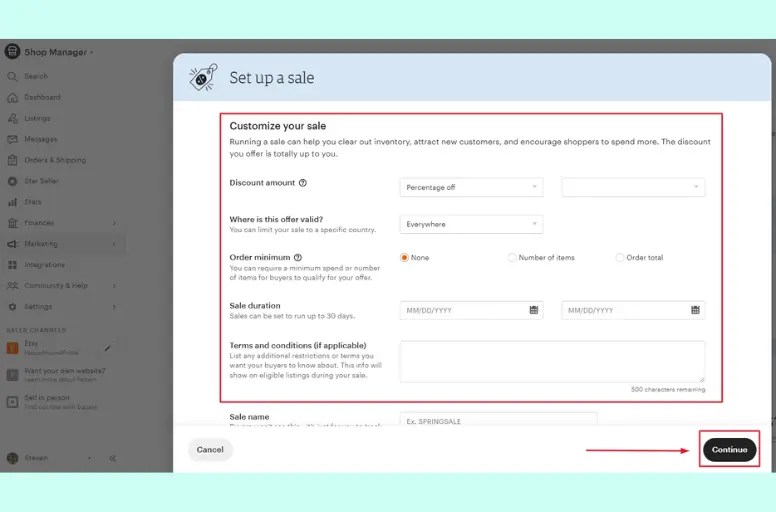The image size is (776, 512).
Task: Click the pencil edit icon beside Etsy
Action: click(x=107, y=348)
